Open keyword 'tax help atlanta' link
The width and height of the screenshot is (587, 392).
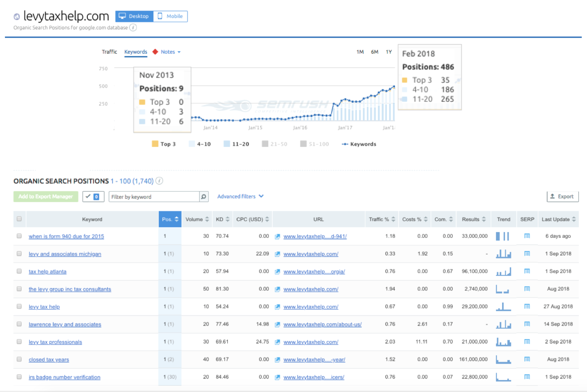click(47, 272)
